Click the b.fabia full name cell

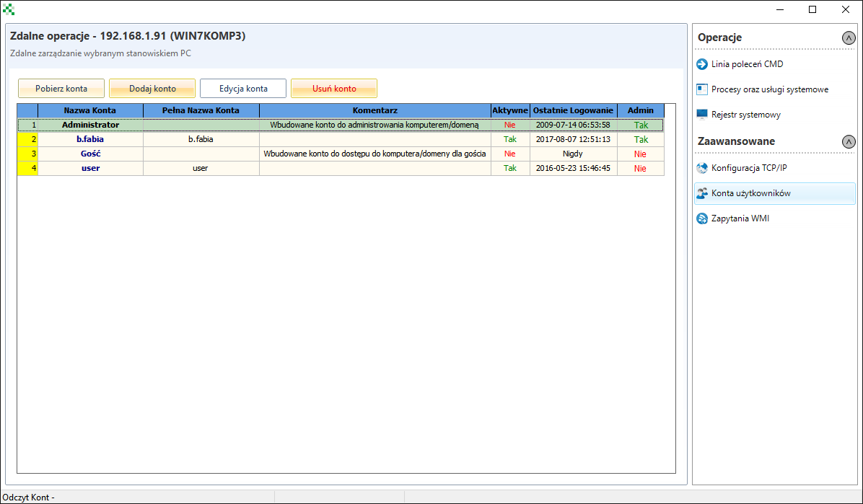(201, 139)
